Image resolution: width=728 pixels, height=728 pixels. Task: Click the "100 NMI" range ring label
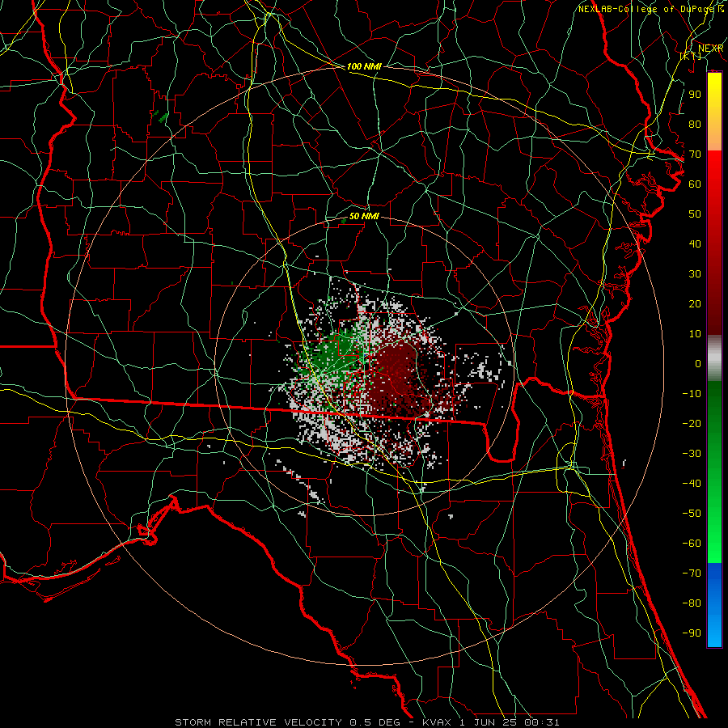(364, 67)
